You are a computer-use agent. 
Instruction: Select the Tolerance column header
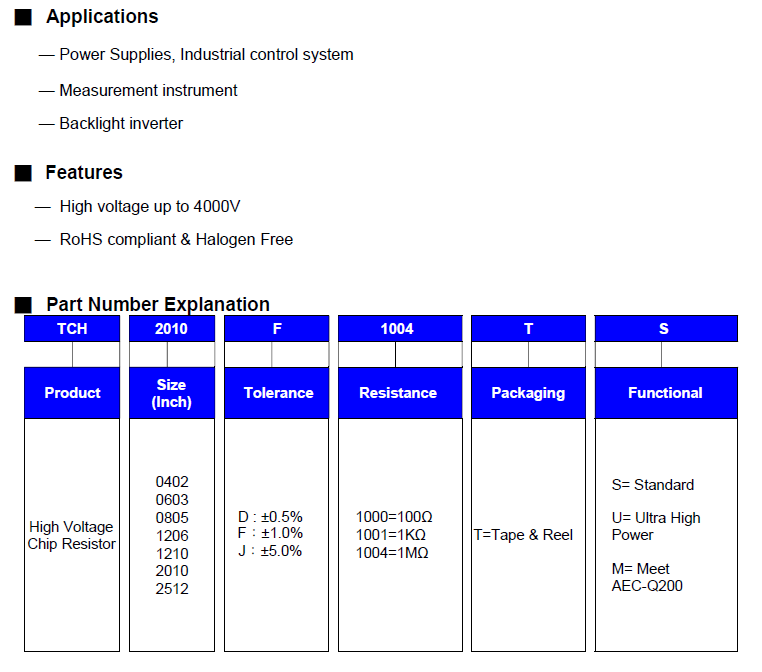[x=277, y=393]
